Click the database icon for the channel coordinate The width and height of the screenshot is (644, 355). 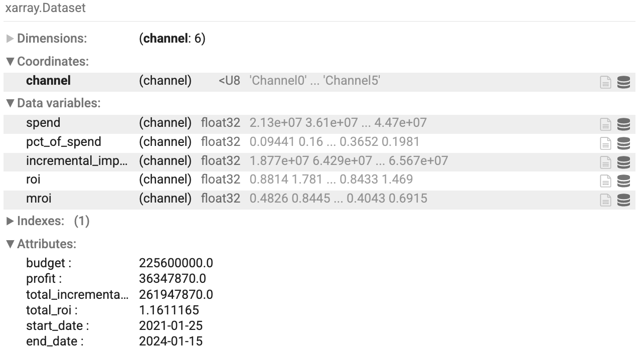(x=624, y=82)
